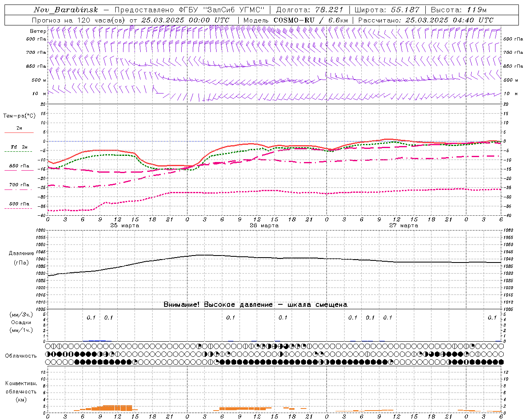Viewport: 525px width, 420px height.
Task: Click the Td 2м dew point legend entry
Action: (x=19, y=147)
